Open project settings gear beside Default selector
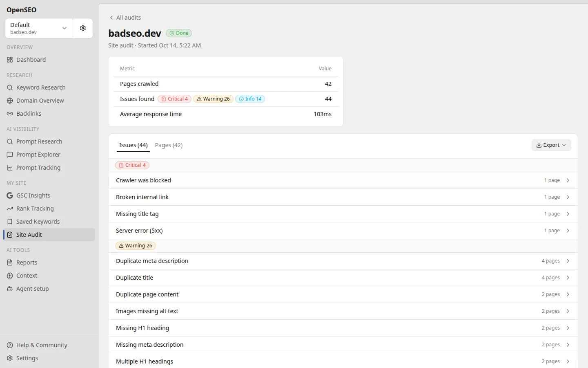Image resolution: width=588 pixels, height=368 pixels. (83, 28)
